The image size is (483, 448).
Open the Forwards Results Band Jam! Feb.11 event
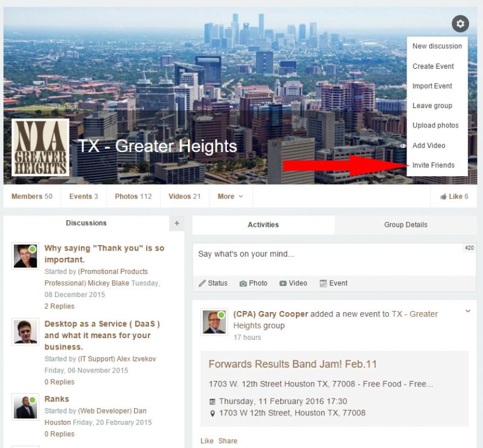pos(293,364)
